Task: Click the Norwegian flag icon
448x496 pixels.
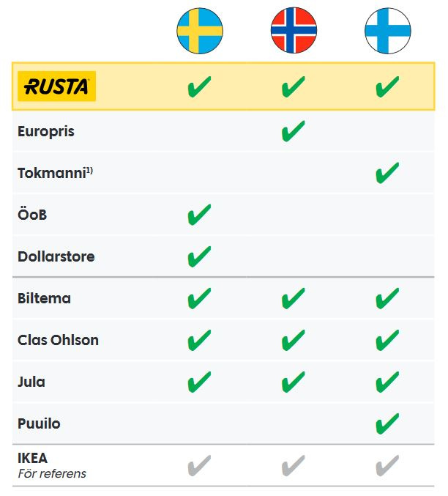Action: pos(293,29)
